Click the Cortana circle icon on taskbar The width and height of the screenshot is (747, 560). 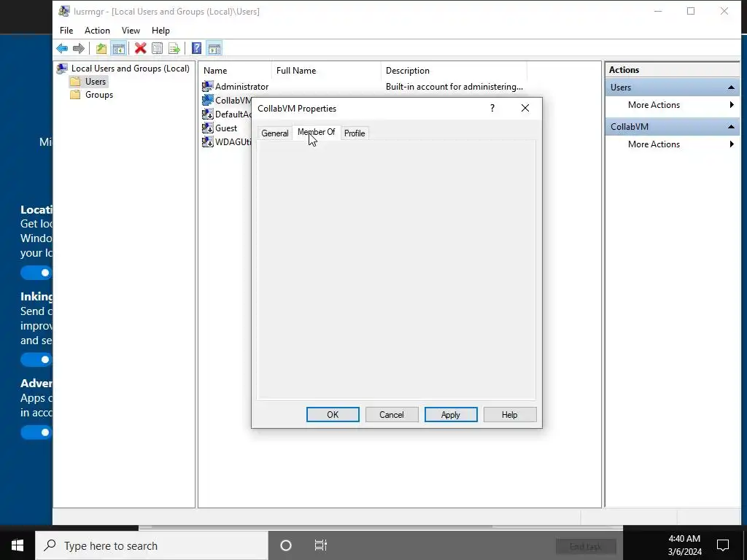tap(286, 545)
